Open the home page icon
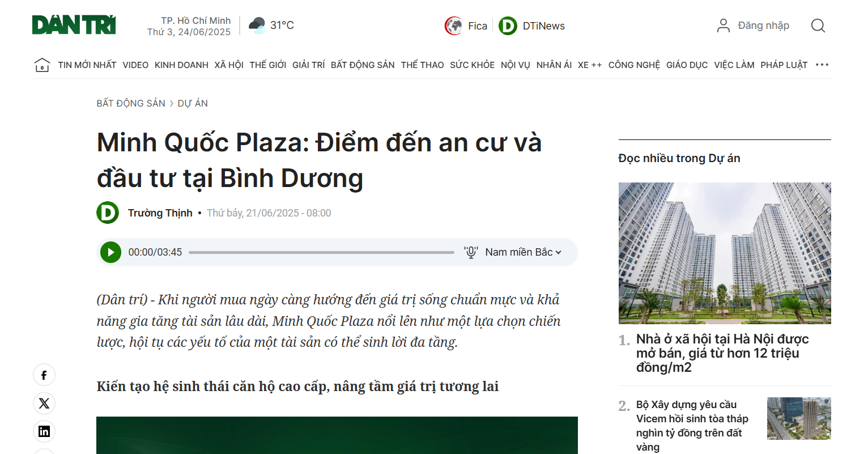Image resolution: width=868 pixels, height=454 pixels. (42, 65)
